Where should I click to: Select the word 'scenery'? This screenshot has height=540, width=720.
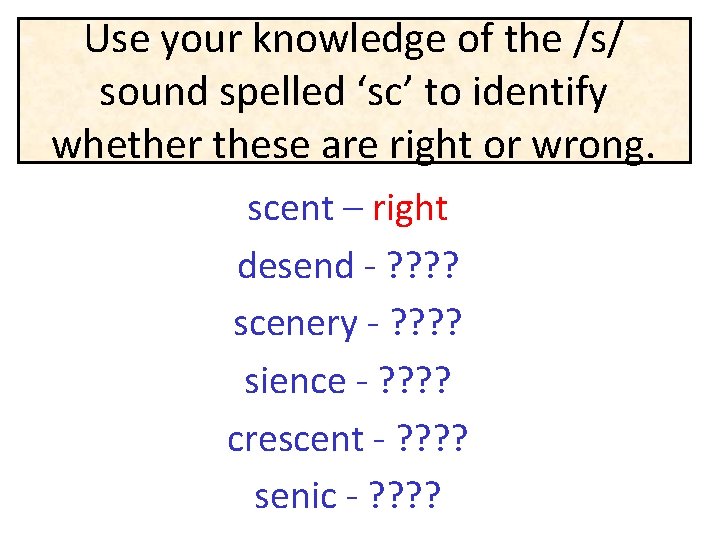tap(295, 325)
